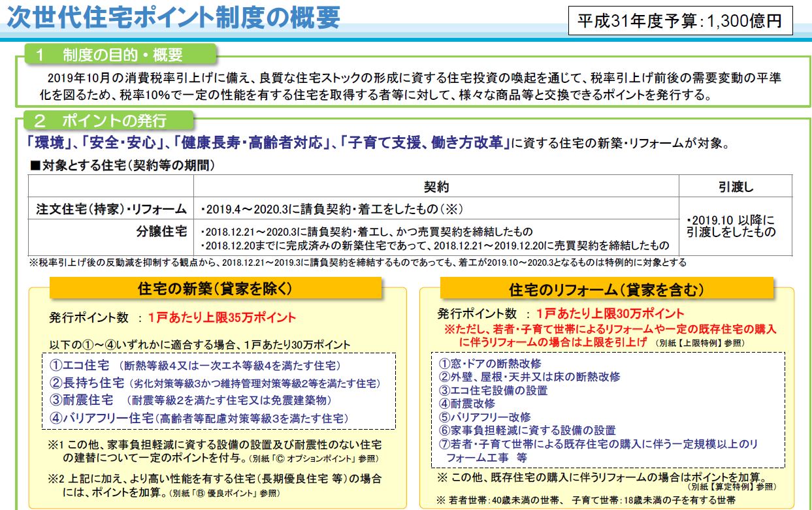812x510 pixels.
Task: Click the reference "(別紙【算定特例】参照)"
Action: (x=732, y=486)
